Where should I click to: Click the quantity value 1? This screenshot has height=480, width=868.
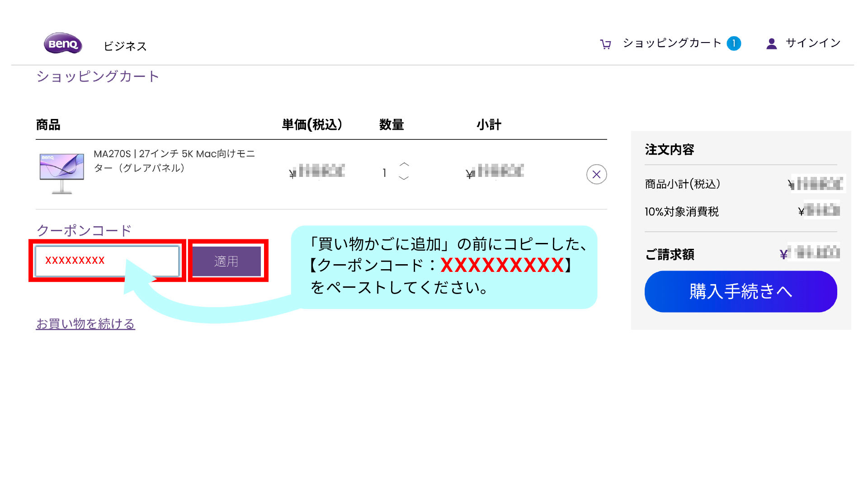(384, 173)
